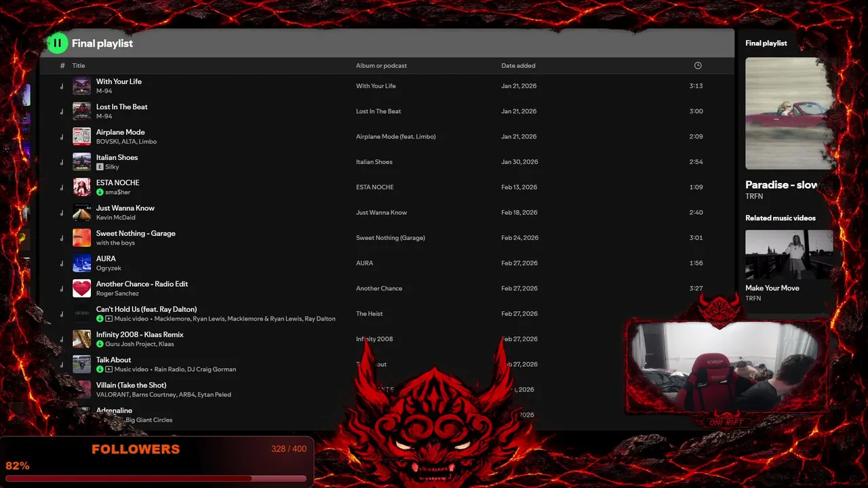Click the Feb 13, 2026 date cell
The image size is (868, 488).
(519, 187)
